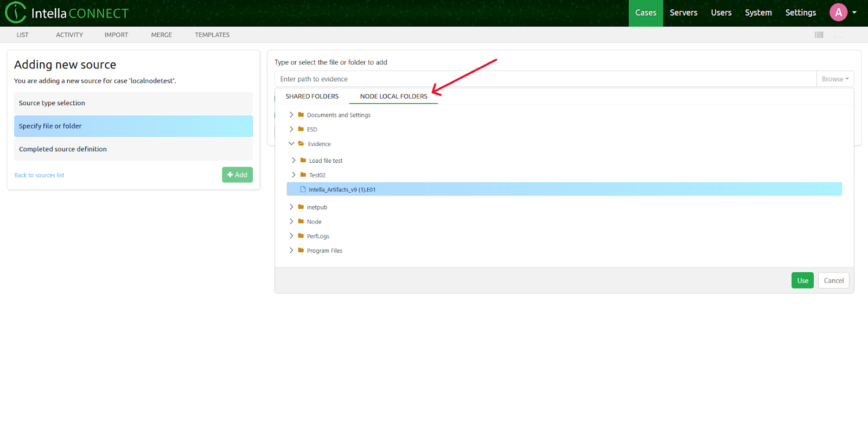Open the Browse dropdown

[835, 79]
